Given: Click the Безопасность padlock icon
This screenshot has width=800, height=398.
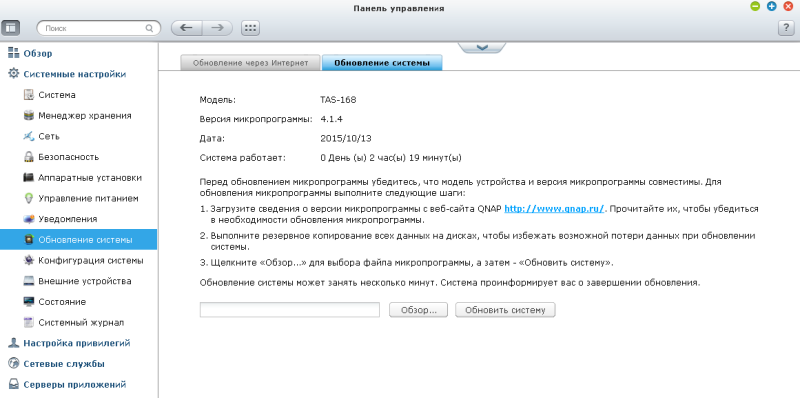Looking at the screenshot, I should [x=29, y=157].
